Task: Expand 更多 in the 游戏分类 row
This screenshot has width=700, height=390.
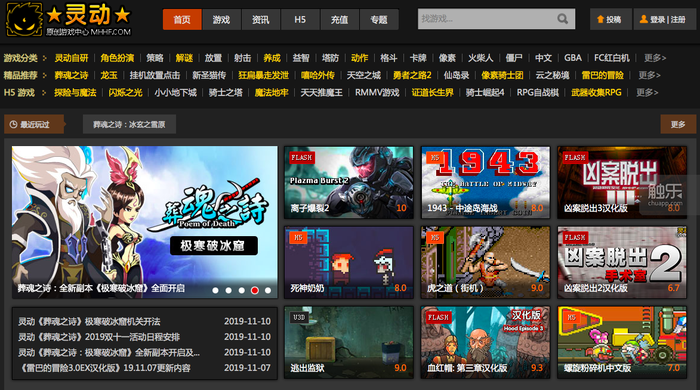Action: (655, 58)
